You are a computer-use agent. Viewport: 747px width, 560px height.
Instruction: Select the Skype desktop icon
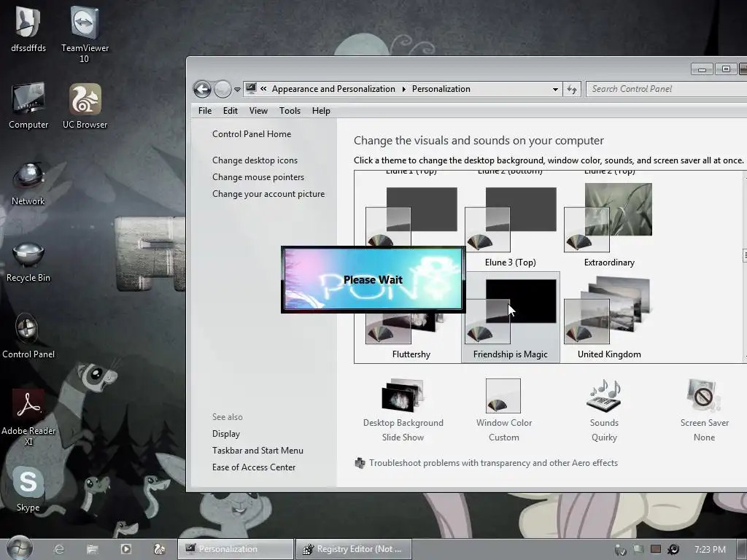coord(28,488)
